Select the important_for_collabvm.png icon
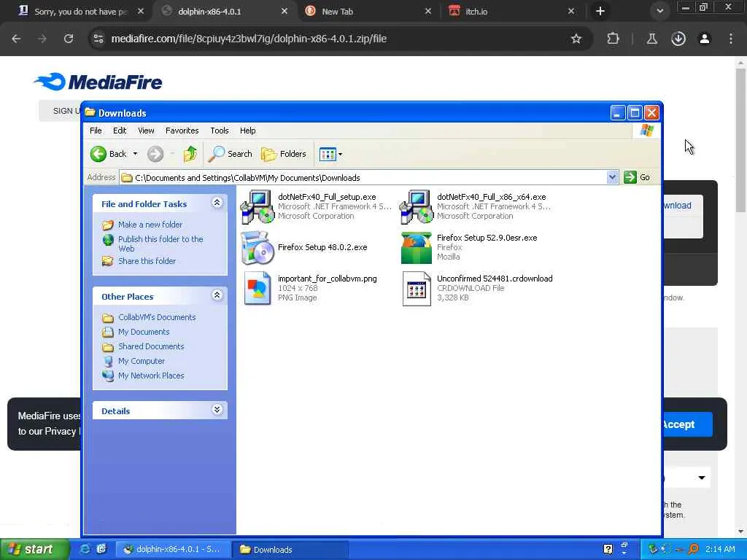Image resolution: width=747 pixels, height=560 pixels. pos(258,288)
